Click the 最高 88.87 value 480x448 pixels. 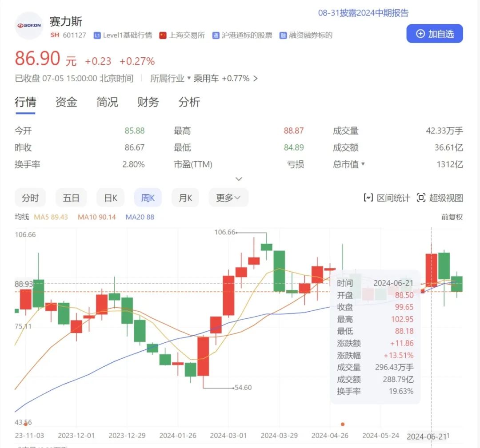pos(294,131)
